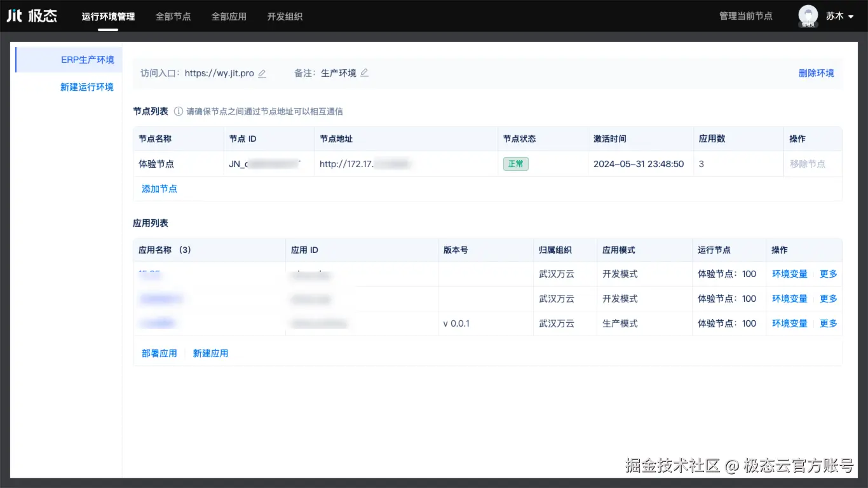Open 环境变量 for the second 开发模式 app
Viewport: 868px width, 488px height.
point(790,299)
